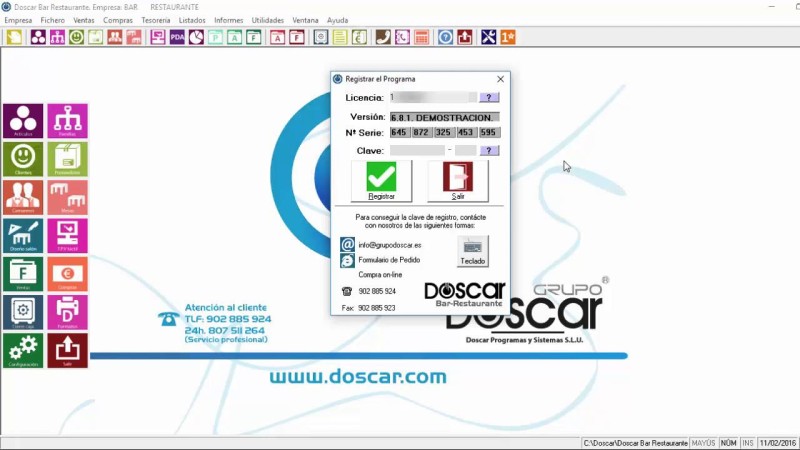800x450 pixels.
Task: Open the Clientes smiley tile
Action: tap(23, 159)
